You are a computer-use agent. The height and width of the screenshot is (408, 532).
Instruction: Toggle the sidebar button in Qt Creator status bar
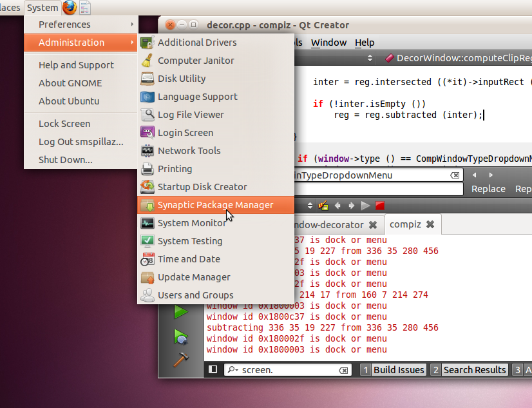[x=213, y=369]
